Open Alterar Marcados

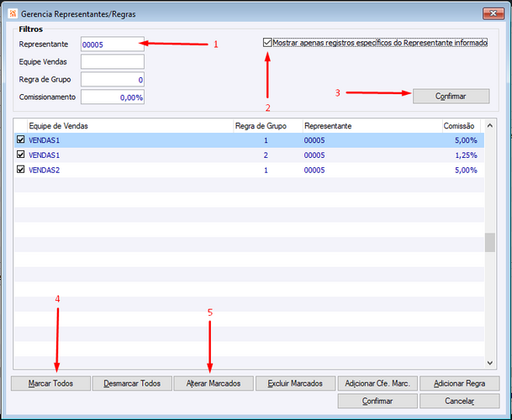(214, 383)
